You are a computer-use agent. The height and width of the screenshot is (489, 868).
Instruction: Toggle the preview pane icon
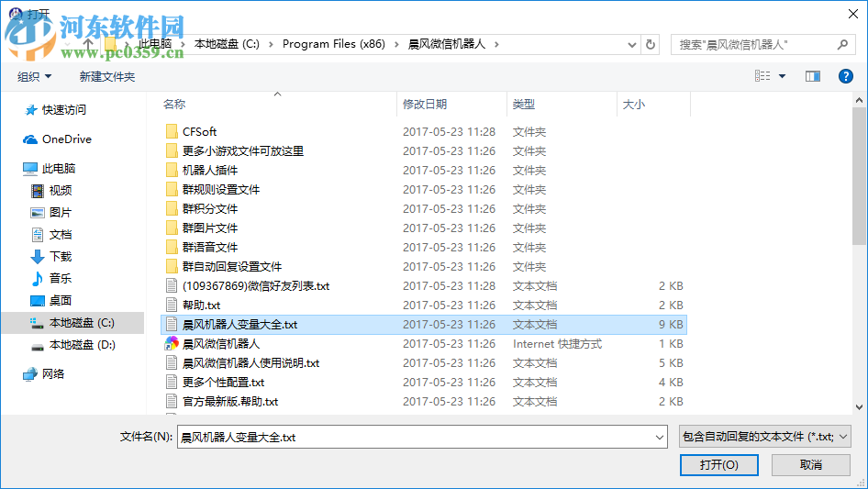click(x=813, y=76)
